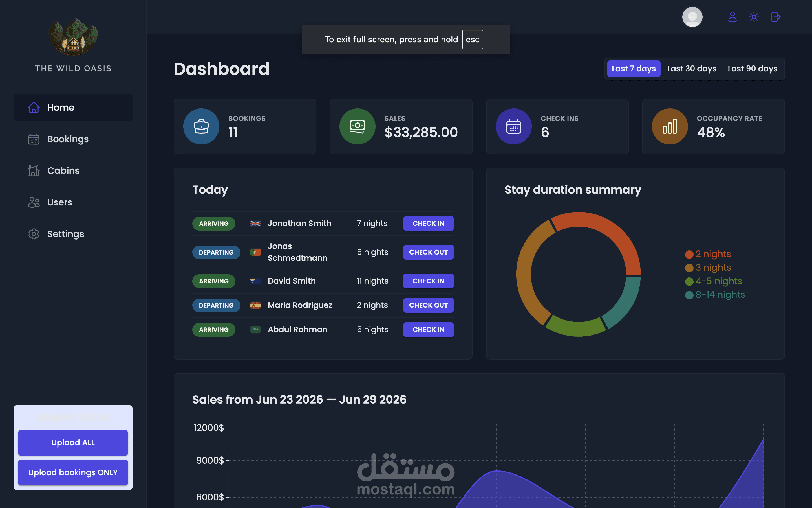This screenshot has height=508, width=812.
Task: Open the Bookings page
Action: coord(73,139)
